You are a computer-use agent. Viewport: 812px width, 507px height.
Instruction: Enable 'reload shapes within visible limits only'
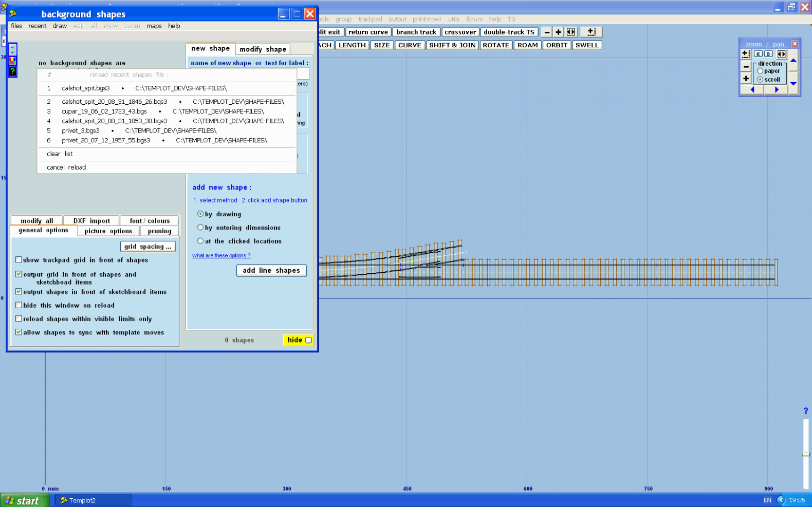click(x=19, y=318)
